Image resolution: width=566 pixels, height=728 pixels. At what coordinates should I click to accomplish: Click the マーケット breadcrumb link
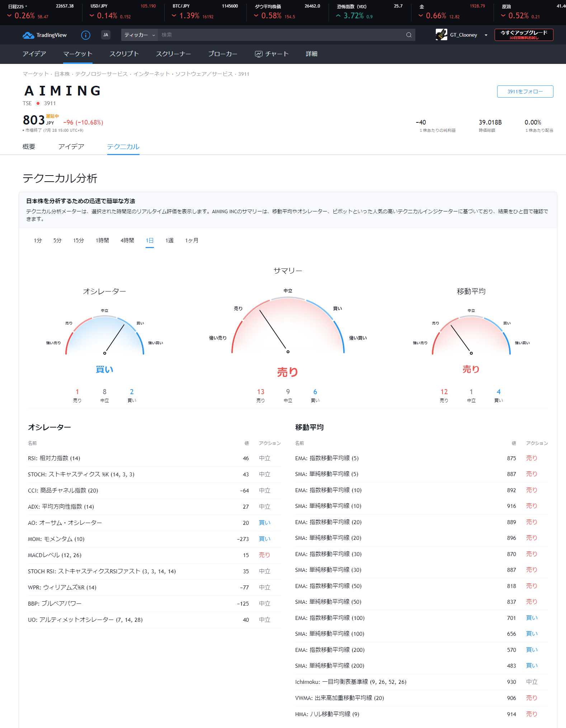(36, 74)
